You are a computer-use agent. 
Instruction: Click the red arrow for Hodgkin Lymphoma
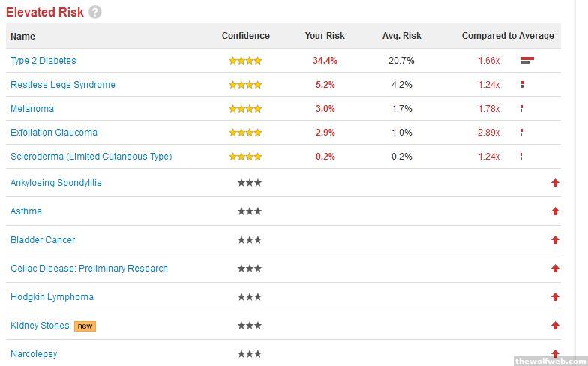coord(555,297)
